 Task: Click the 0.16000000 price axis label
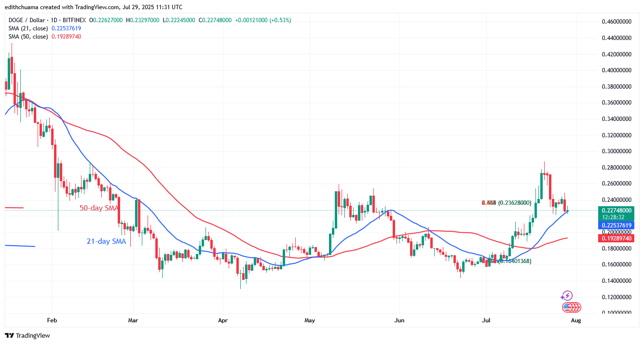click(x=617, y=265)
